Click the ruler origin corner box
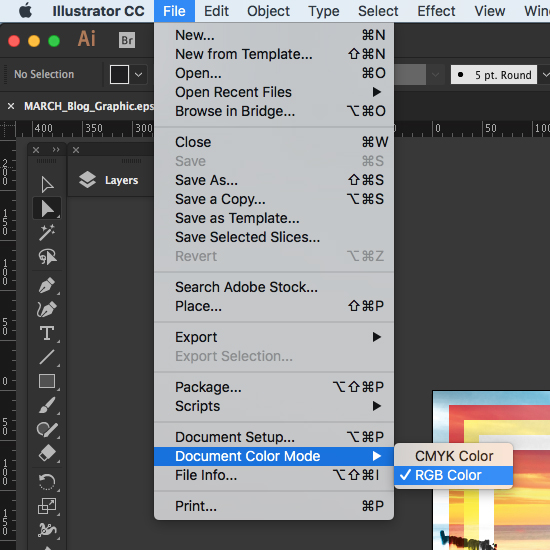The width and height of the screenshot is (550, 550). click(8, 130)
